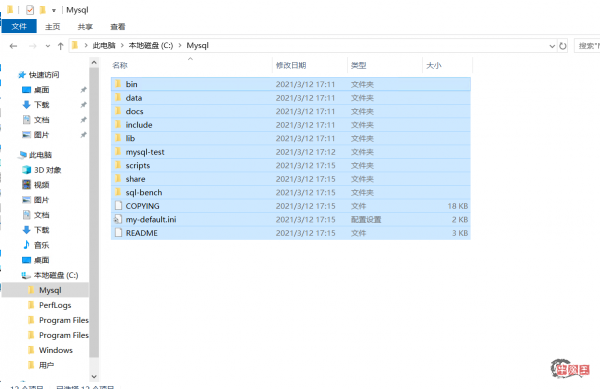Expand chevron after 此电脑 in address bar

coord(122,46)
